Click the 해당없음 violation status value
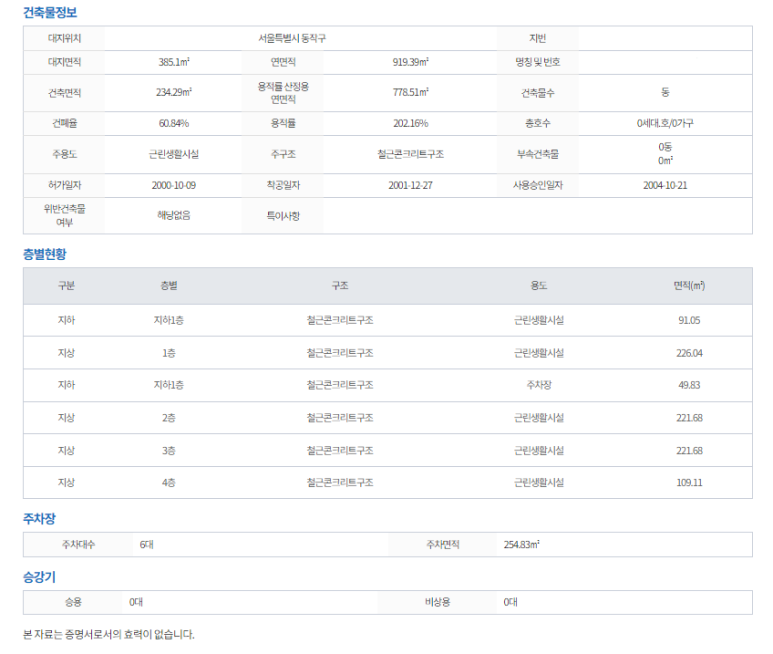 (x=174, y=214)
